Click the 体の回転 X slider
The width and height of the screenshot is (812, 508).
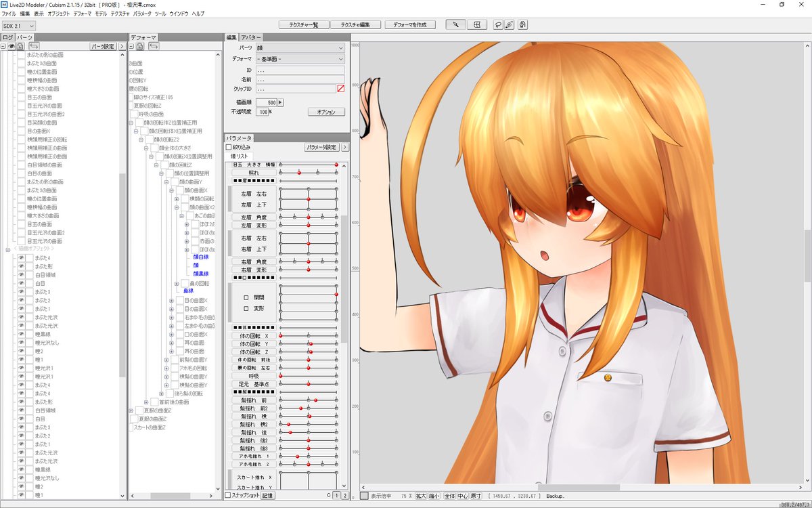(x=309, y=335)
